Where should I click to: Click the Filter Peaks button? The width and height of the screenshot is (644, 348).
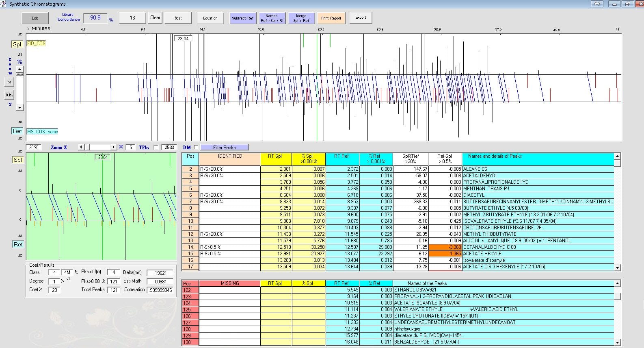point(225,148)
